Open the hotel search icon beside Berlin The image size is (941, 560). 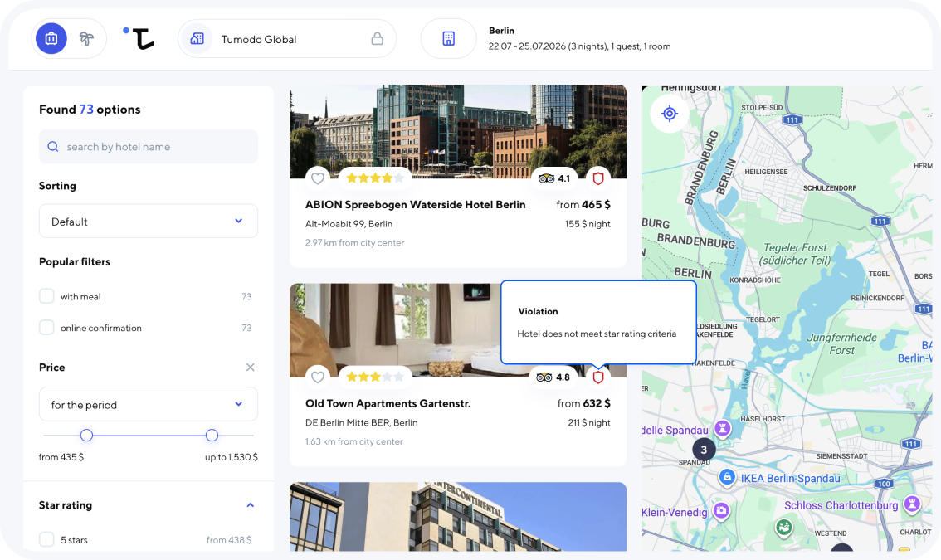[448, 38]
